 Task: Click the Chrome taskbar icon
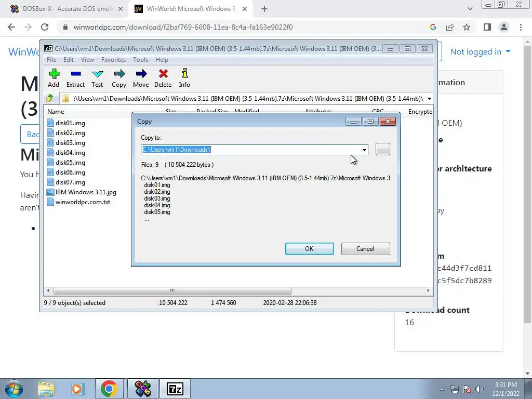(109, 389)
